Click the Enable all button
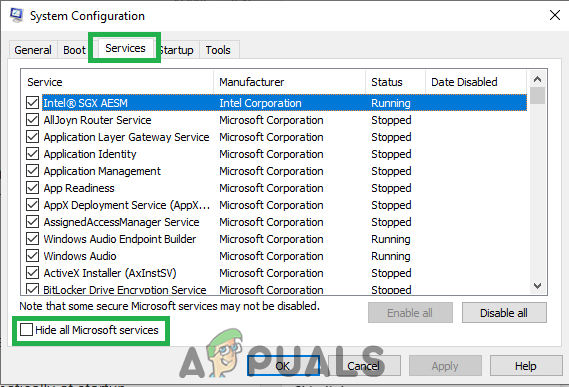 pos(410,313)
